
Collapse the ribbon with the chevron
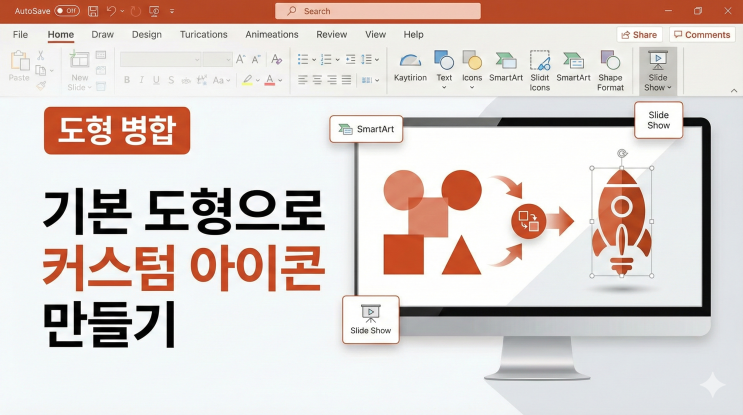(x=734, y=90)
